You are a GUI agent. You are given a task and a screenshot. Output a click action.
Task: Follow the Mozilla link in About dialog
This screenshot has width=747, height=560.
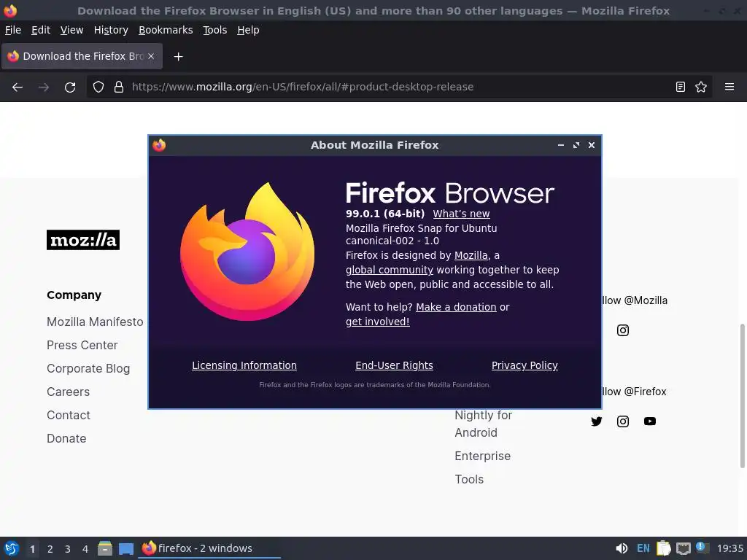471,255
